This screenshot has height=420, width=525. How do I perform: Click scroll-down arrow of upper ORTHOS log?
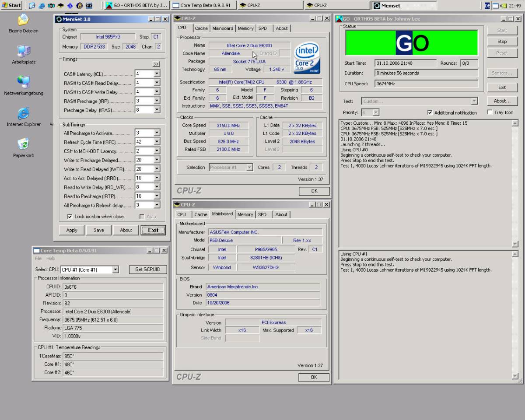515,244
